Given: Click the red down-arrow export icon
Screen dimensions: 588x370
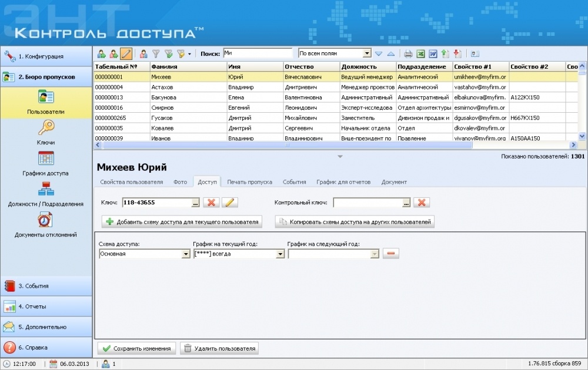Looking at the screenshot, I should point(457,54).
